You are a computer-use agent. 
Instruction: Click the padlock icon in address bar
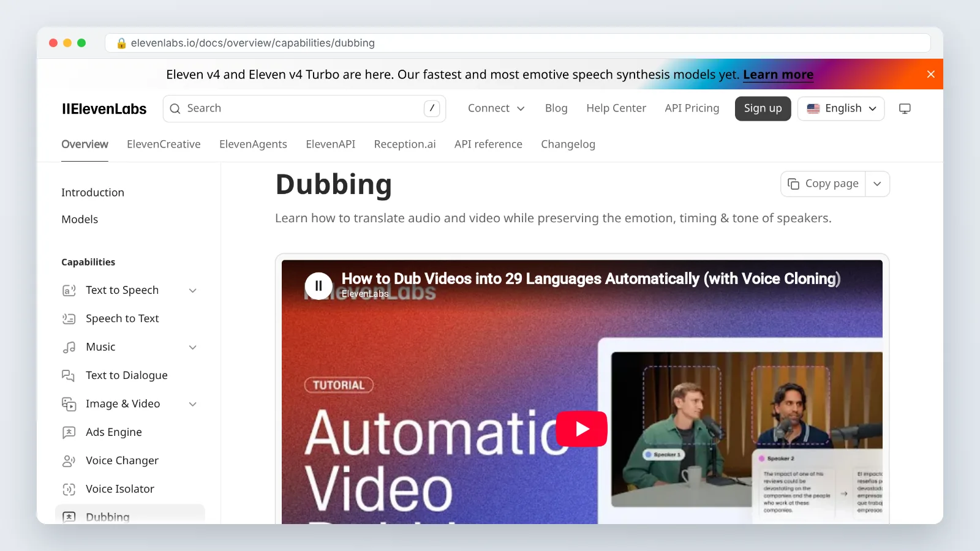(121, 43)
